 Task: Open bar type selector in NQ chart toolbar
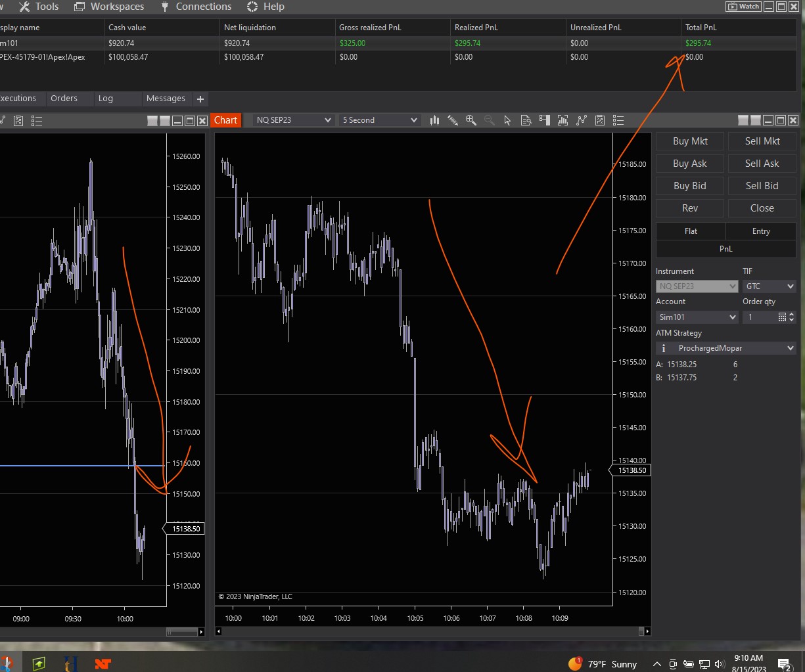(x=434, y=120)
